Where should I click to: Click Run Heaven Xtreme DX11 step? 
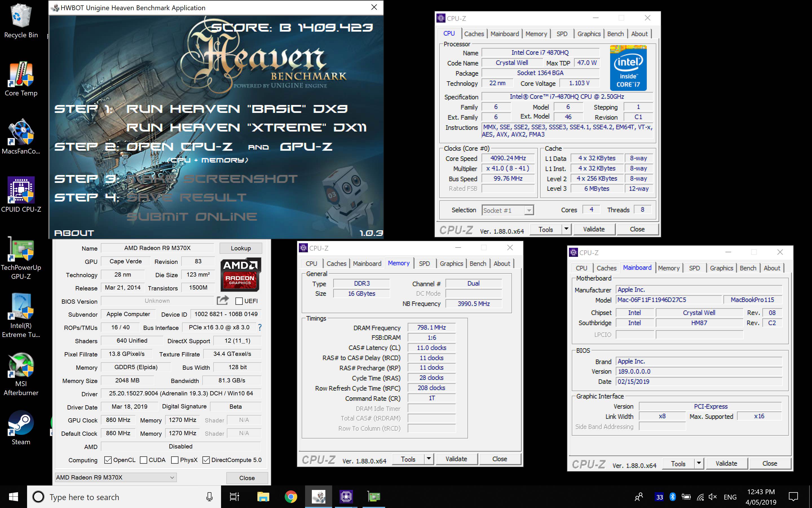[247, 127]
